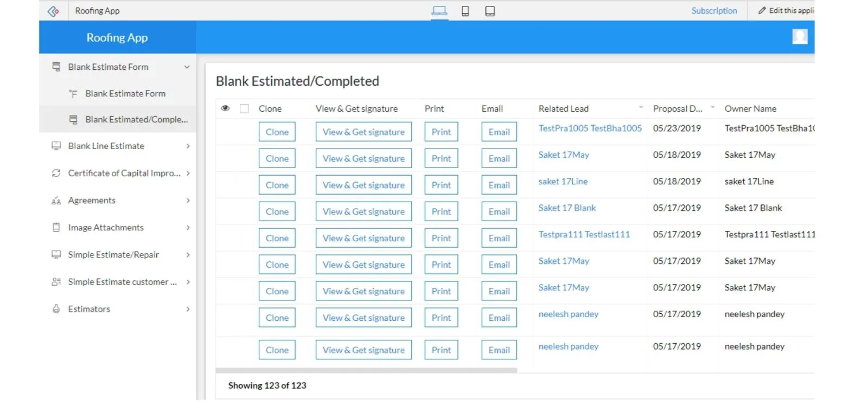Open the Blank Line Estimate menu item
Viewport: 868px width, 412px height.
click(118, 146)
